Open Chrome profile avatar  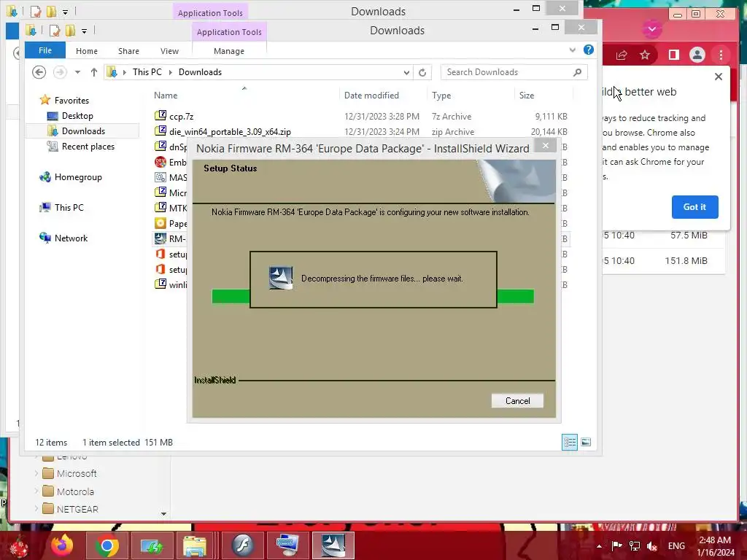point(697,55)
